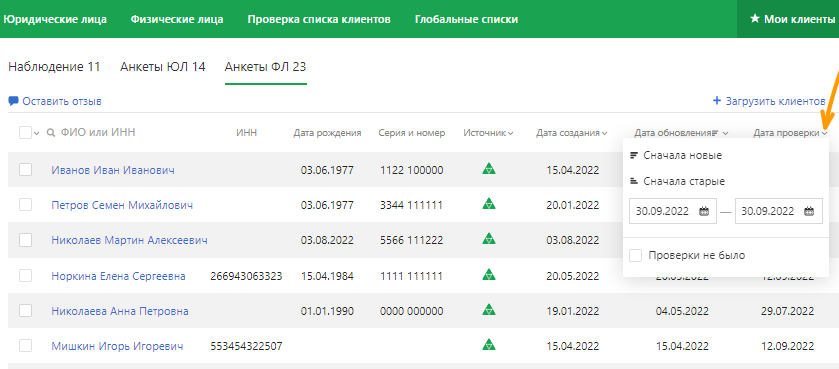Open the Дата создания column dropdown
This screenshot has height=369, width=839.
tap(604, 133)
